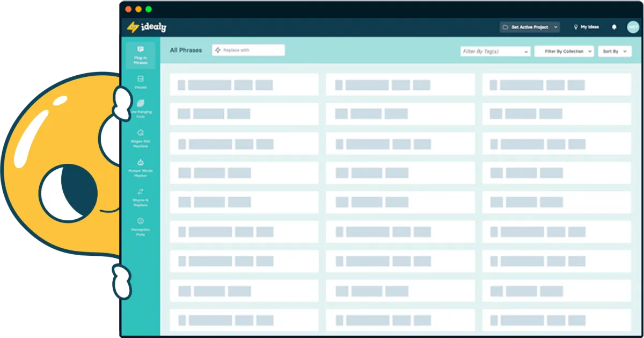
Task: Open the Perception Puns generator
Action: (141, 226)
